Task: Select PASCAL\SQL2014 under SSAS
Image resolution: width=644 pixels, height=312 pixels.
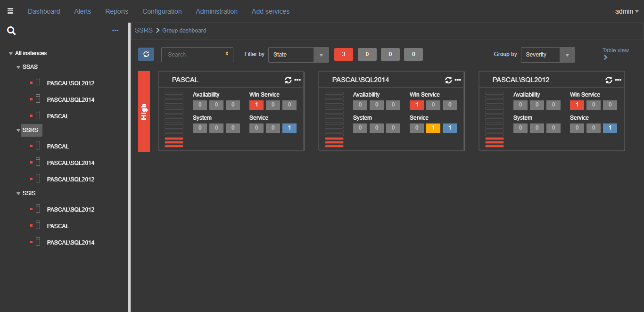Action: (71, 100)
